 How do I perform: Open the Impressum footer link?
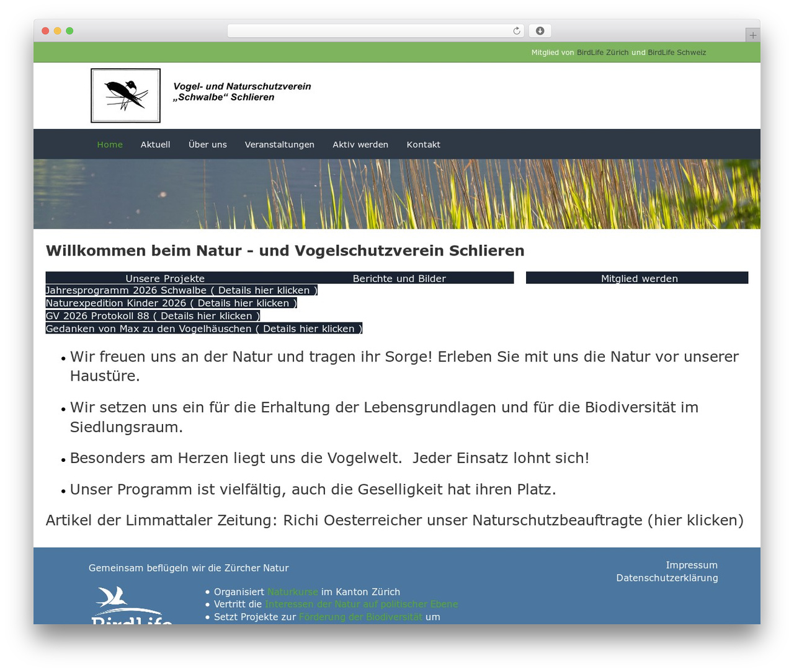point(692,565)
